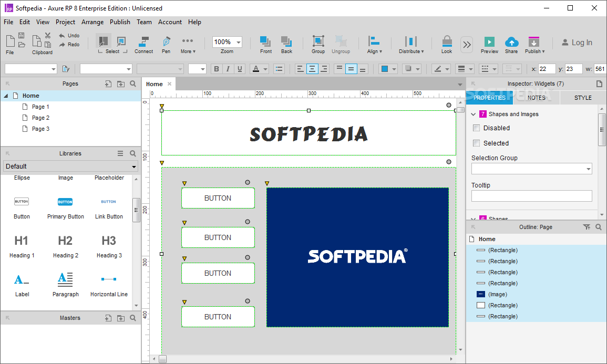Click the New File icon
The height and width of the screenshot is (364, 607).
[x=11, y=41]
